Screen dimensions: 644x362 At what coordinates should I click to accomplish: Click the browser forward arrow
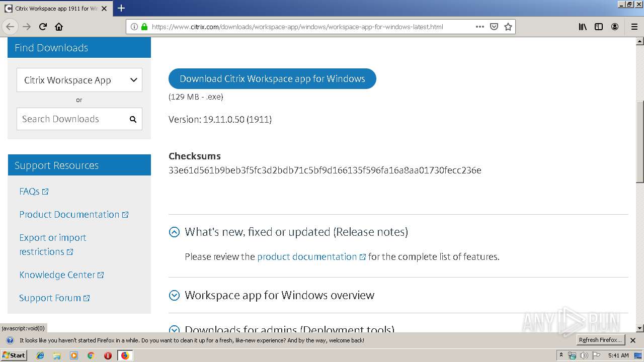click(27, 27)
